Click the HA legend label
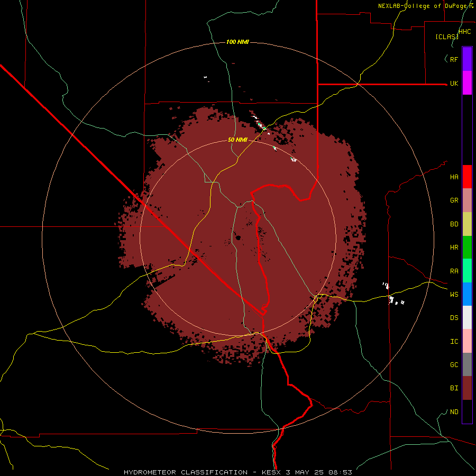 click(x=454, y=177)
